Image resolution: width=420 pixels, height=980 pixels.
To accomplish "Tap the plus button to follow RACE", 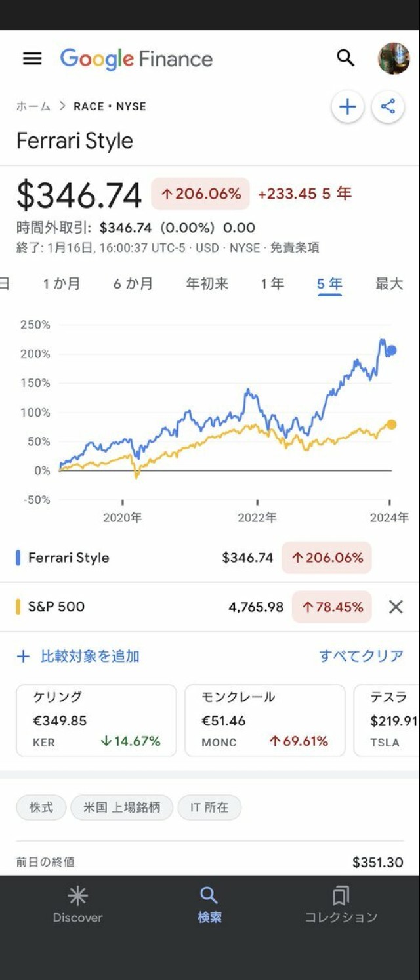I will click(x=347, y=107).
